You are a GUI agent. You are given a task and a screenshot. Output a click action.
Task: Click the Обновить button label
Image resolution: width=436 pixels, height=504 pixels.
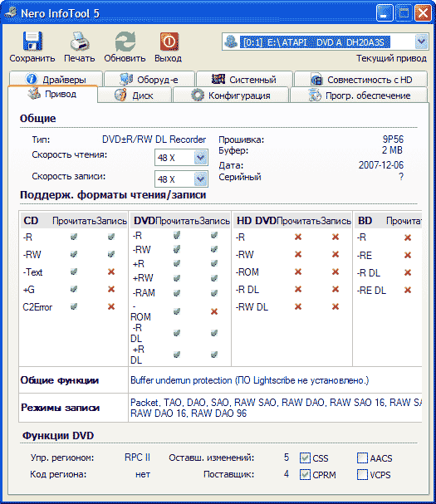pyautogui.click(x=125, y=58)
